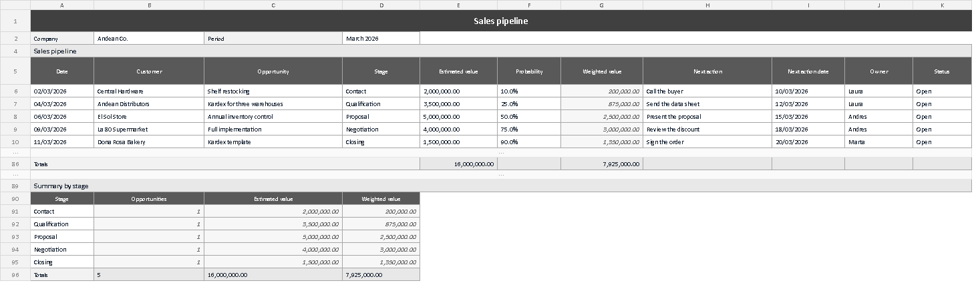Image resolution: width=980 pixels, height=289 pixels.
Task: Select customer 'Central Hardware'
Action: pyautogui.click(x=149, y=91)
